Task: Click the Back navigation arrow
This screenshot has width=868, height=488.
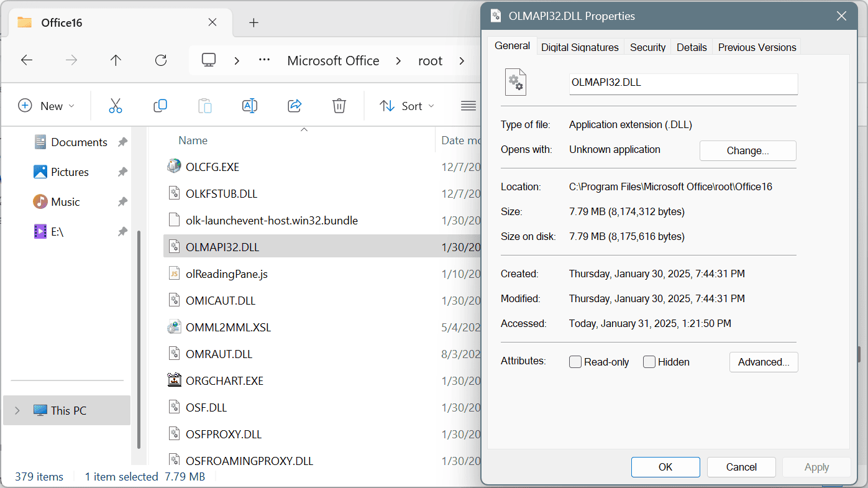Action: click(x=26, y=60)
